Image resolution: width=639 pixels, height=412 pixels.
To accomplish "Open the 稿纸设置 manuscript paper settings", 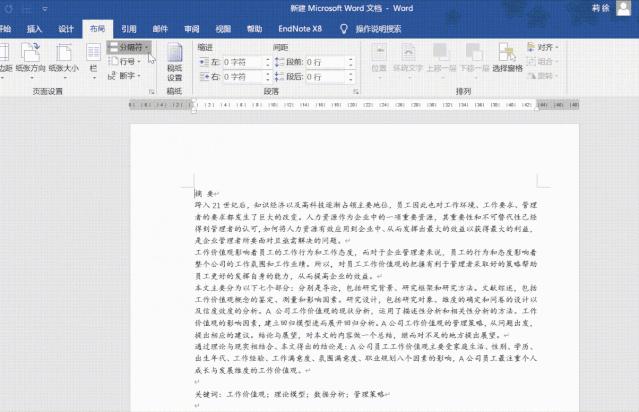I will tap(174, 62).
